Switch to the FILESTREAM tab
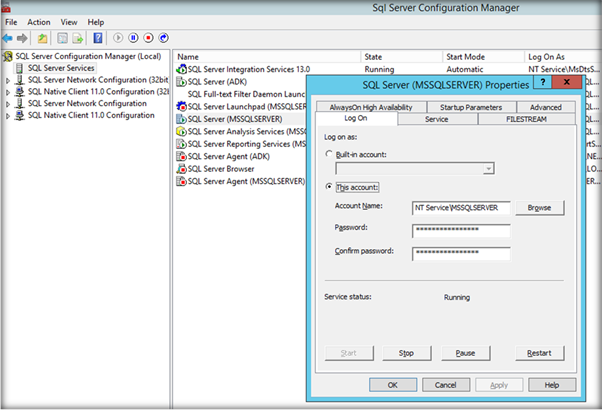This screenshot has width=602, height=410. 526,119
